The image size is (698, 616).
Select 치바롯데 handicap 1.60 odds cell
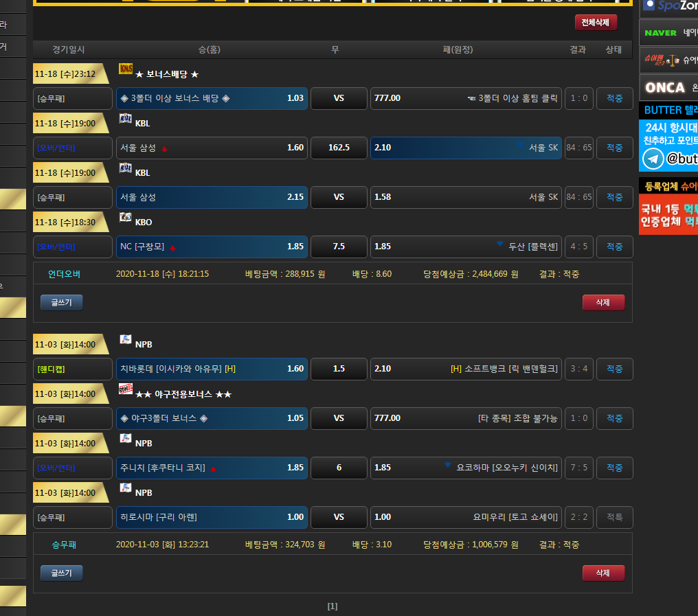click(212, 369)
